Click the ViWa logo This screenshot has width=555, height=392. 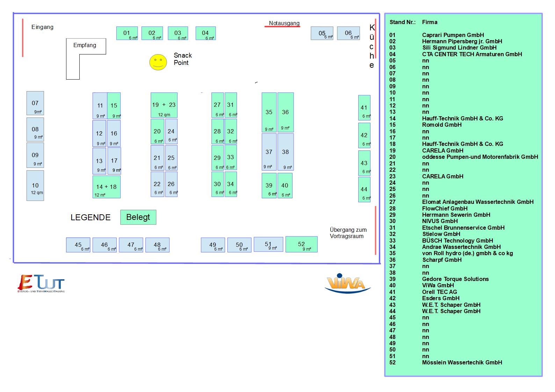tap(347, 283)
